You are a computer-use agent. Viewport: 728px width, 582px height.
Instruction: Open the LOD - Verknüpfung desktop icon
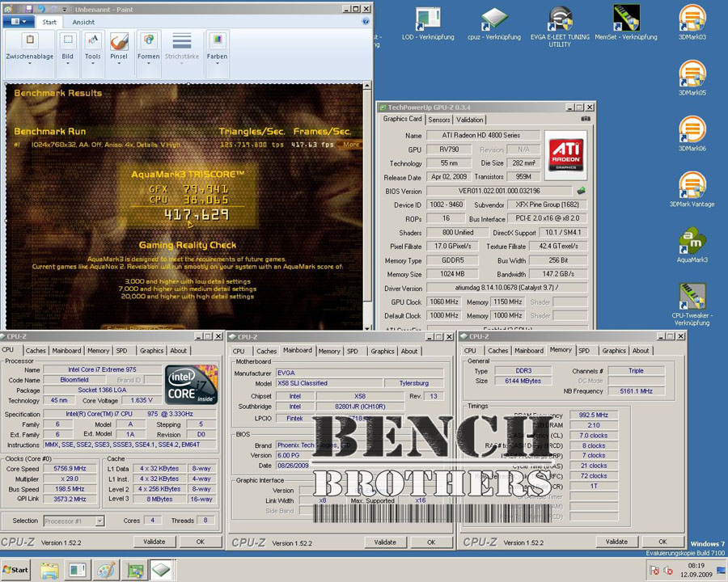point(428,23)
